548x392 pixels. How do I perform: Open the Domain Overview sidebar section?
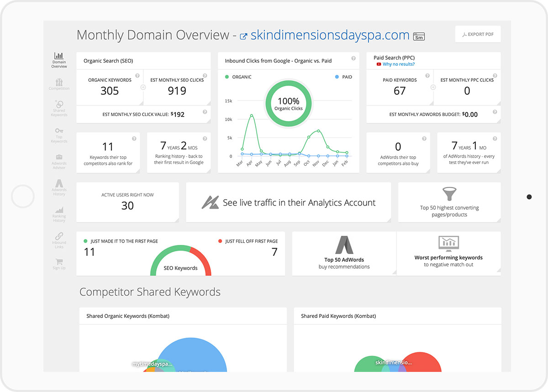click(x=59, y=60)
